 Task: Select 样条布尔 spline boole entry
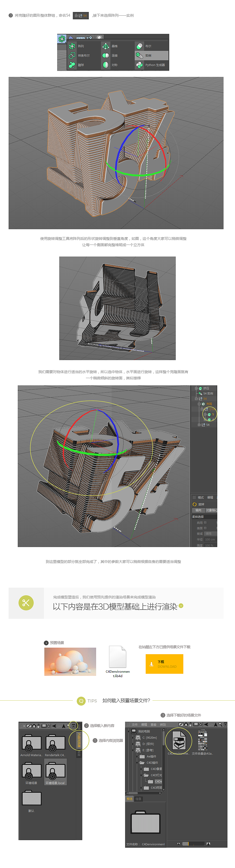(x=84, y=56)
